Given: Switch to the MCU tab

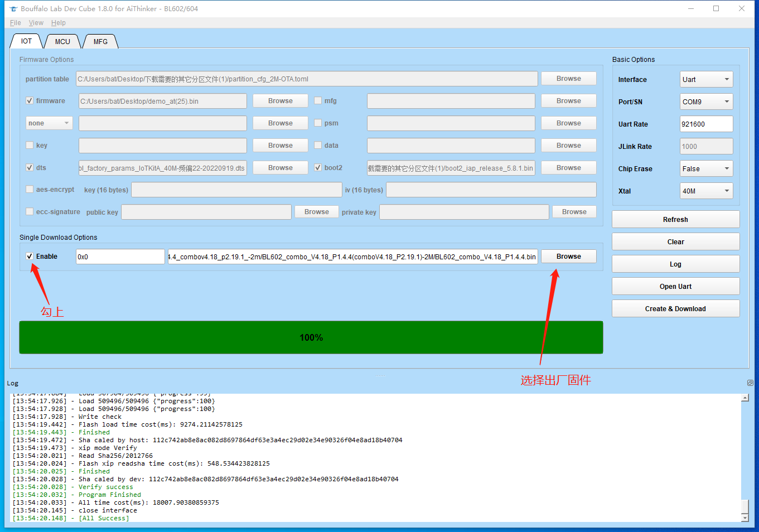Looking at the screenshot, I should coord(62,42).
